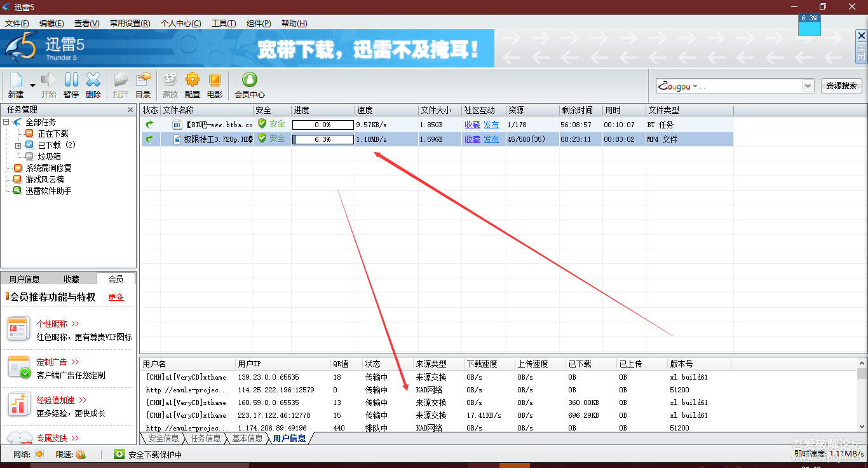Click the 更多 link in member panel
Image resolution: width=868 pixels, height=468 pixels.
(116, 297)
